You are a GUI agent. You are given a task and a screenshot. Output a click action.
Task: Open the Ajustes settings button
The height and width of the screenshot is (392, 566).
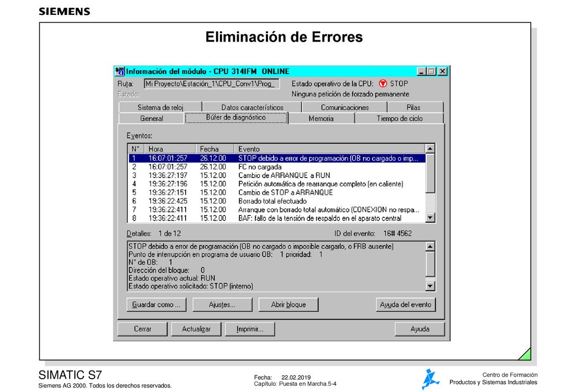(222, 305)
